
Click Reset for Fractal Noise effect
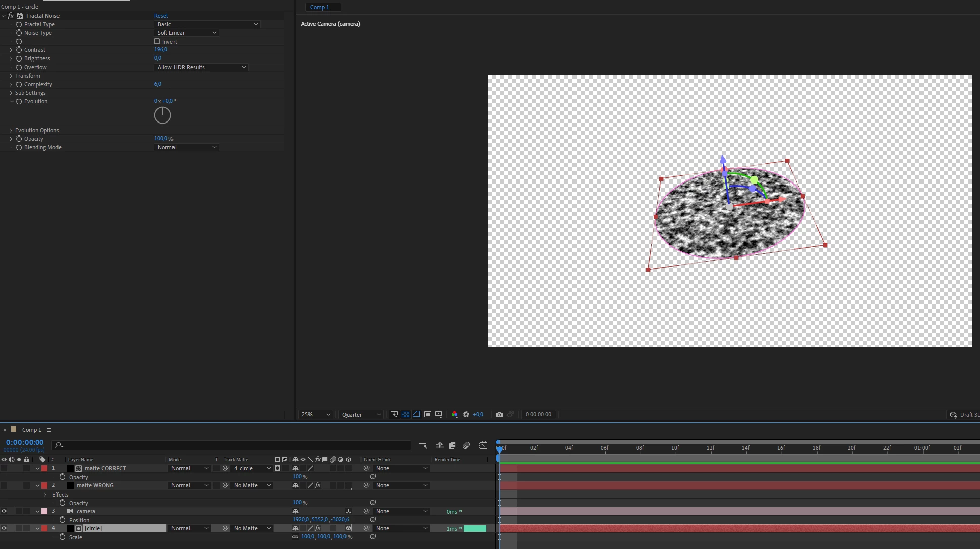[x=161, y=16]
